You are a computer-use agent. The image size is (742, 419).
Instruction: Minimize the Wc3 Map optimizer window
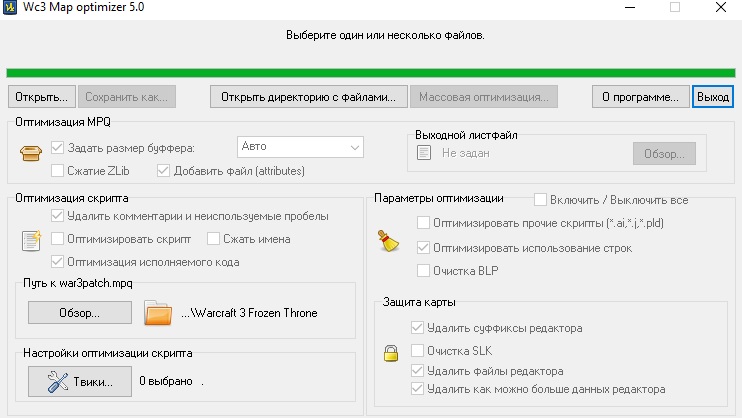[x=630, y=7]
